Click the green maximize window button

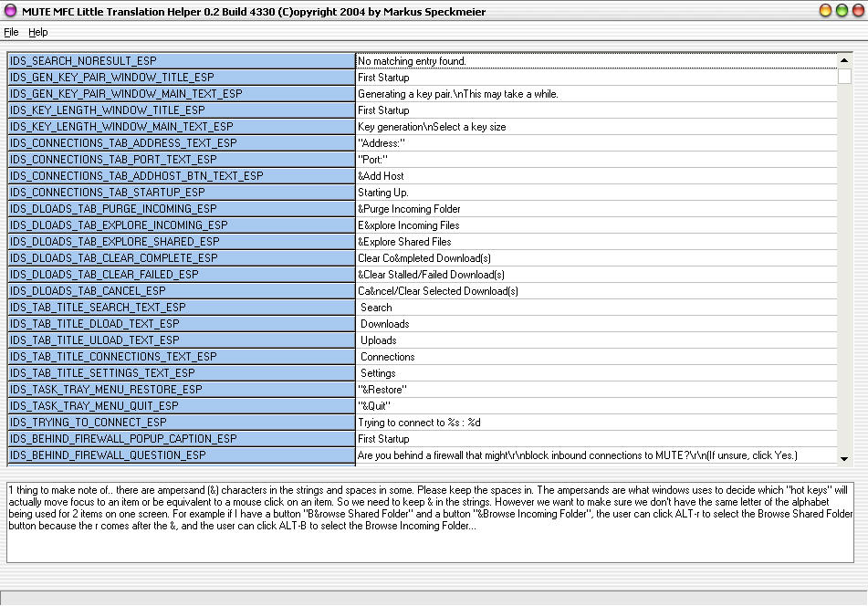[842, 11]
